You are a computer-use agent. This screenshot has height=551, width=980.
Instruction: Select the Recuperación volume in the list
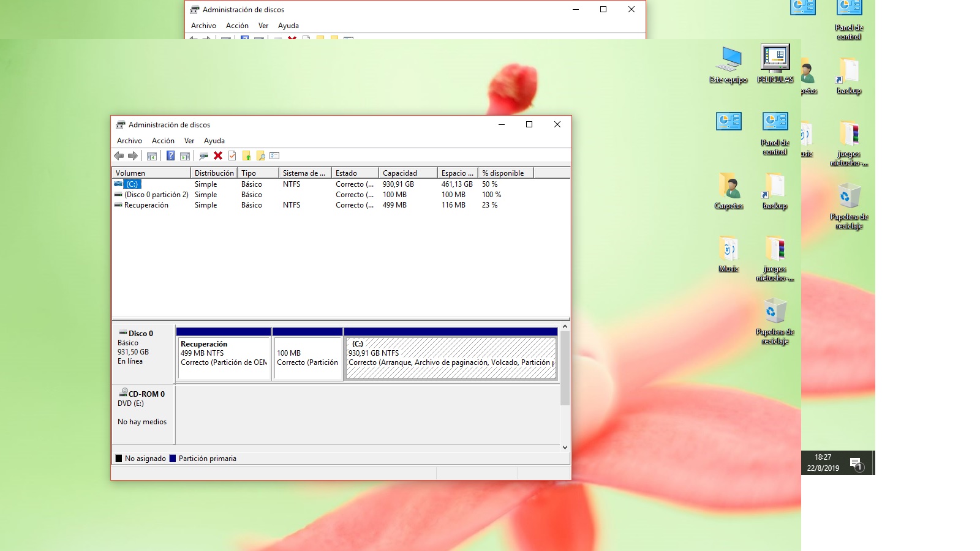(x=146, y=205)
